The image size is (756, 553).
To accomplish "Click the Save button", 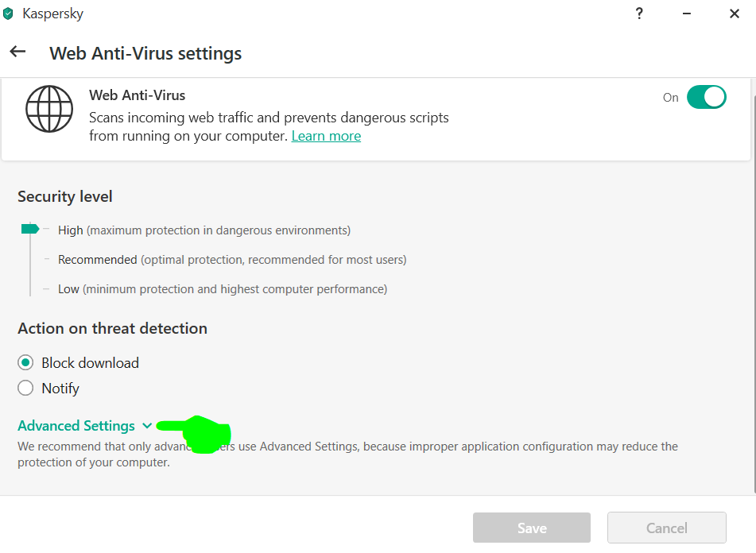I will coord(532,528).
